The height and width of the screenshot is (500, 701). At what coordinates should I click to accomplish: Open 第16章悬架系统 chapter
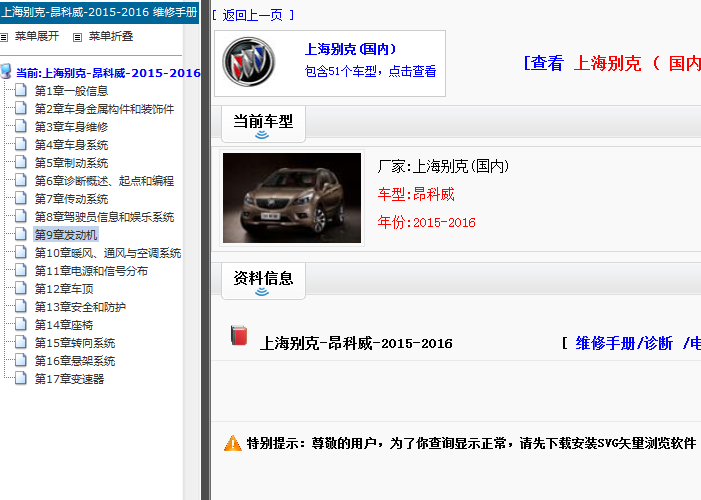click(x=75, y=361)
